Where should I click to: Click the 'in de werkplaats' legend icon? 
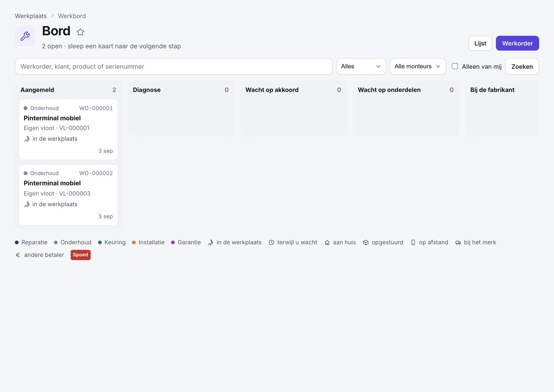tap(211, 243)
